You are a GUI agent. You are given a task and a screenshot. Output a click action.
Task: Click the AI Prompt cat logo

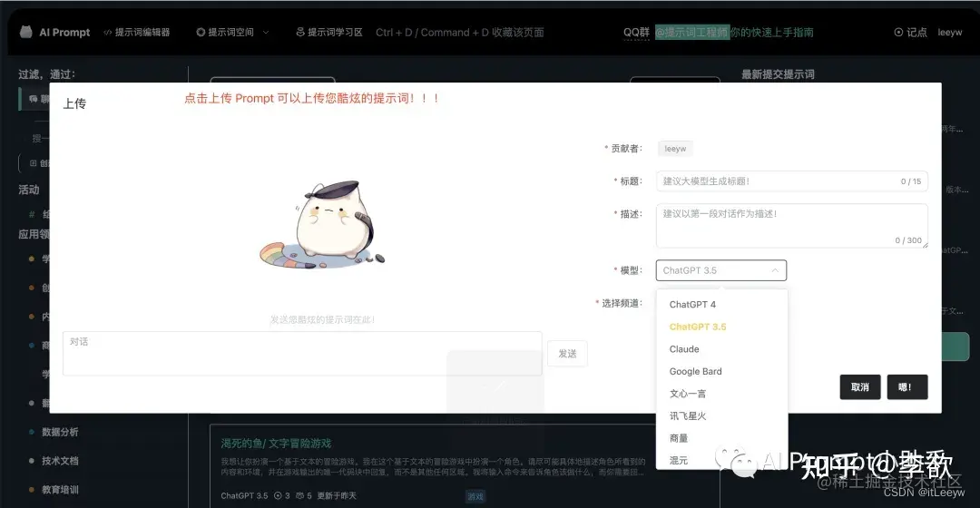pyautogui.click(x=25, y=32)
